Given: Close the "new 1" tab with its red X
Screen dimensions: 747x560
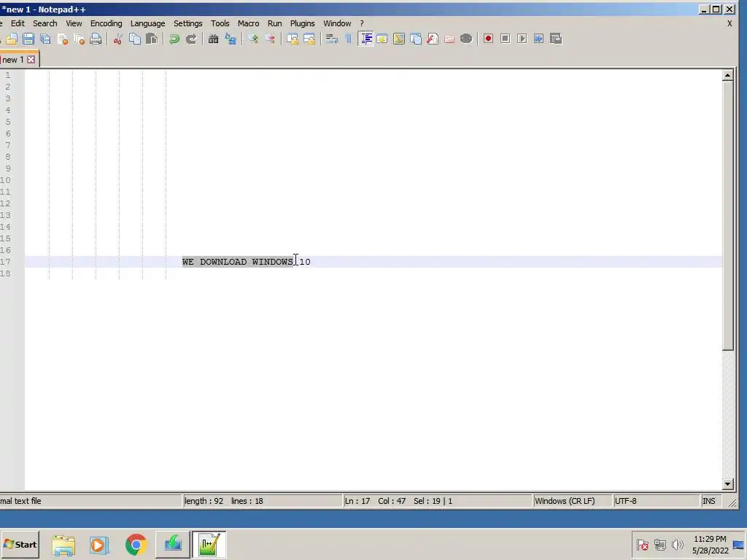Looking at the screenshot, I should 31,60.
